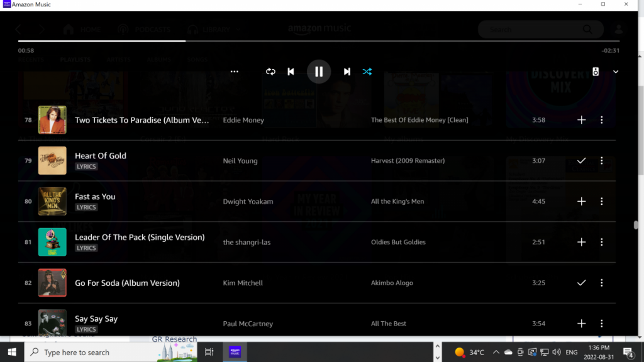Open artist Neil Young
This screenshot has height=362, width=644.
pos(240,161)
